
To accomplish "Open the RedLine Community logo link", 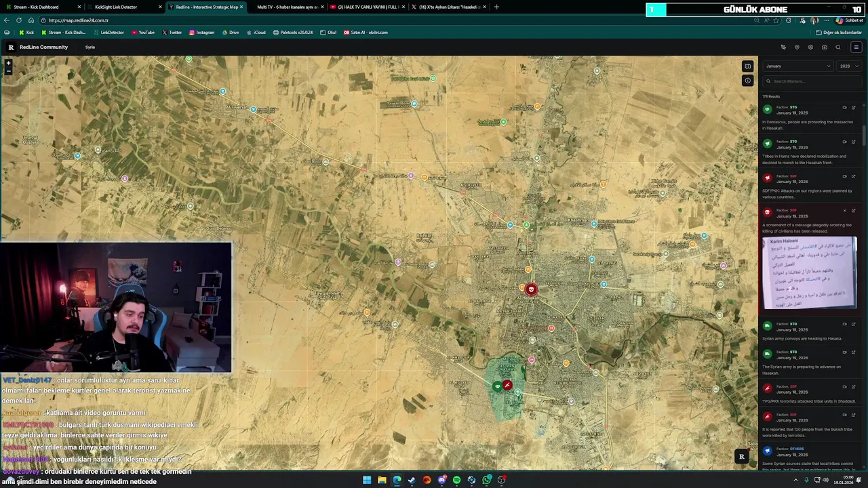I will point(38,47).
